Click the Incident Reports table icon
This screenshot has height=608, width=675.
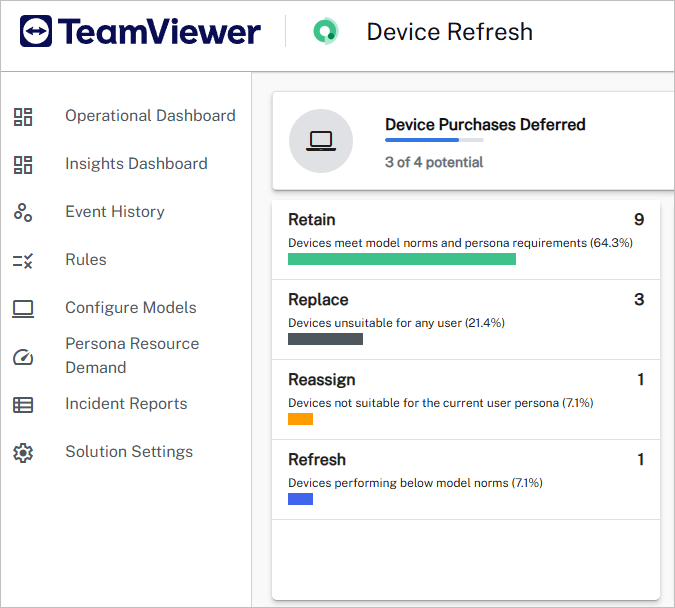tap(23, 405)
